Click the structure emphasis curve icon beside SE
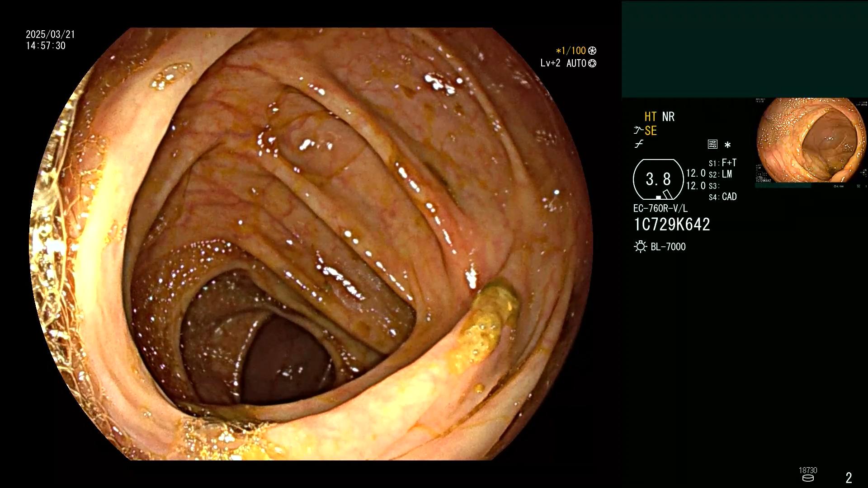Viewport: 868px width, 488px height. point(638,131)
